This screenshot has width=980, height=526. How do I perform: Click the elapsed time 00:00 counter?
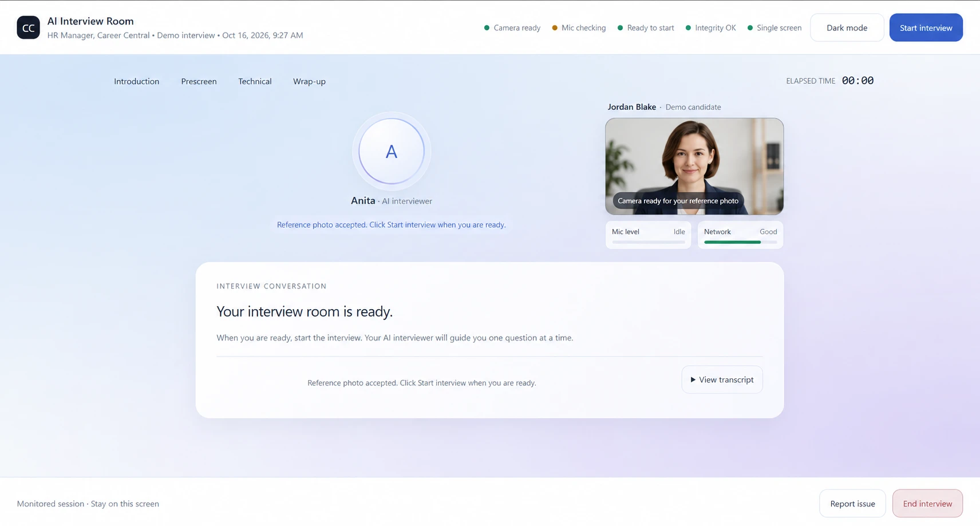pyautogui.click(x=857, y=81)
